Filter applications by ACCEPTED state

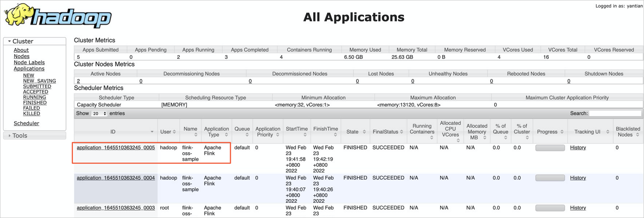coord(36,92)
